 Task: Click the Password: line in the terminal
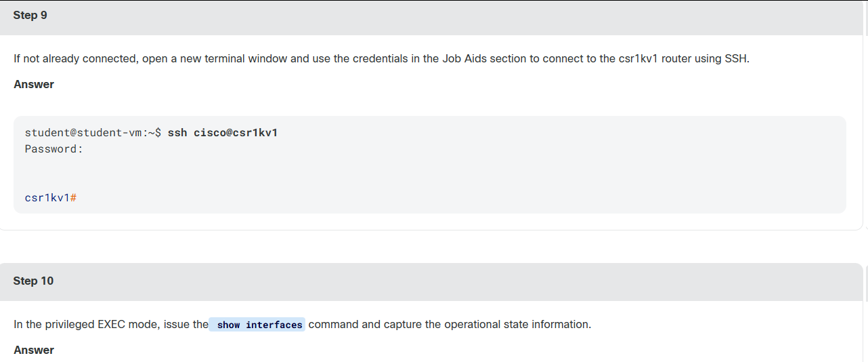point(54,148)
